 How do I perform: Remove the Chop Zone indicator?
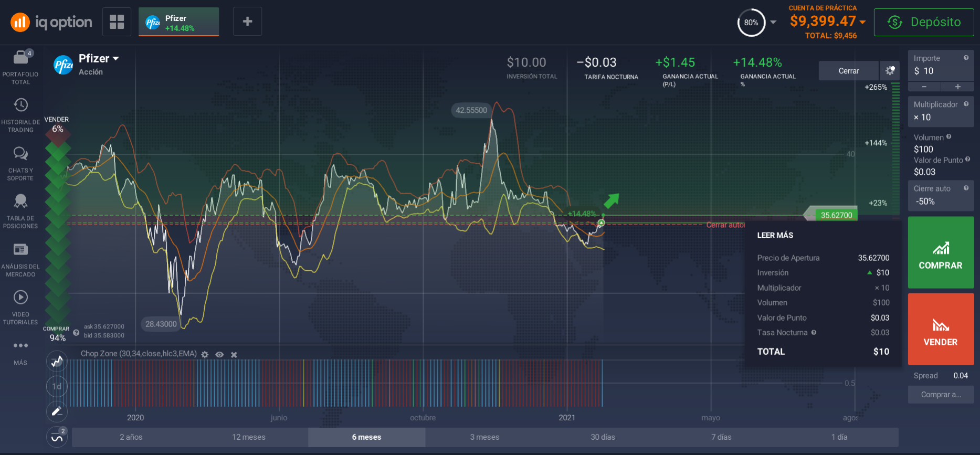[x=234, y=355]
